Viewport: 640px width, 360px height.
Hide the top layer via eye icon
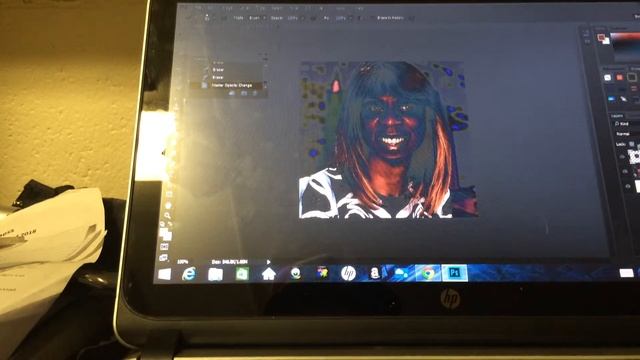(x=622, y=157)
